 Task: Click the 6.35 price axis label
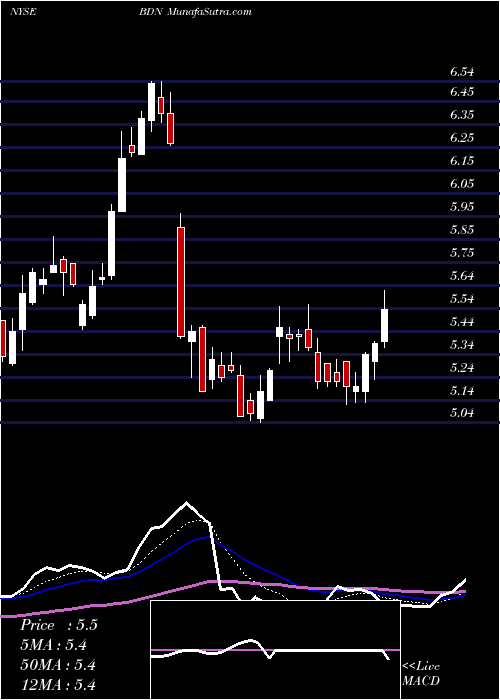[x=462, y=115]
